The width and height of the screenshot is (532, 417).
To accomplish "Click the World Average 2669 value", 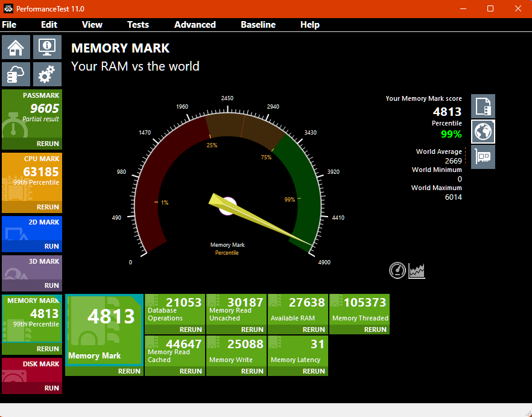I will click(x=454, y=161).
